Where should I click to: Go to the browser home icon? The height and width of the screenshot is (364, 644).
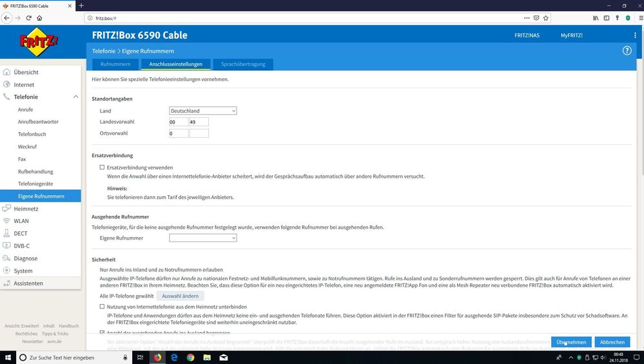pyautogui.click(x=39, y=18)
